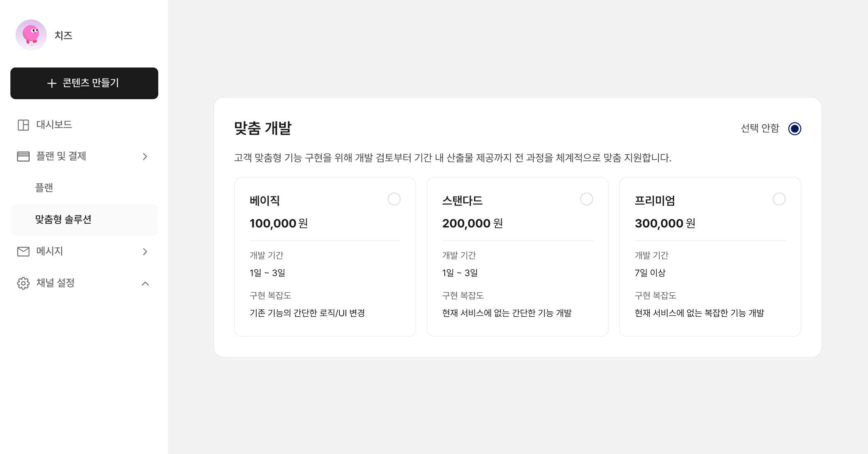Open the 플랜 submenu item
The width and height of the screenshot is (868, 454).
tap(44, 188)
